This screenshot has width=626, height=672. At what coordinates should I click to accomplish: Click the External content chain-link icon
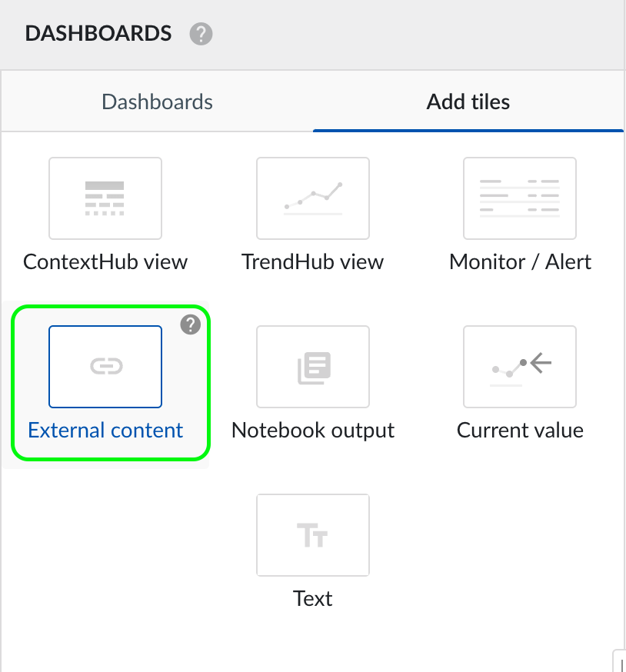coord(105,367)
